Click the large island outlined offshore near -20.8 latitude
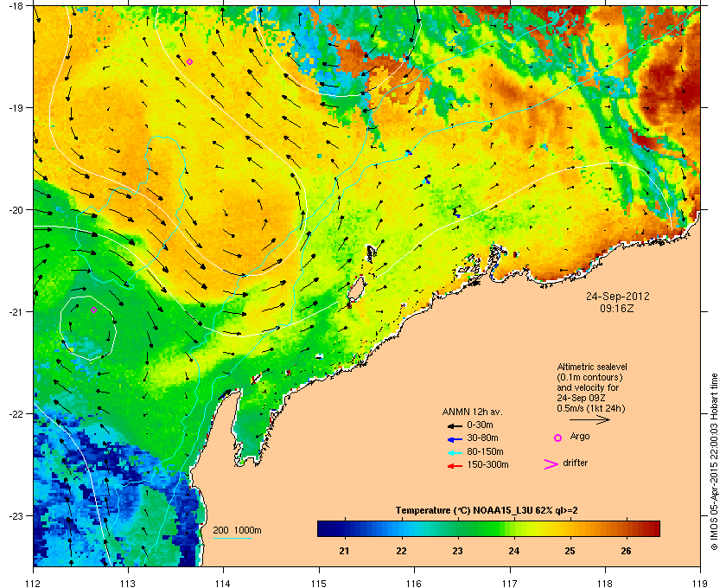 tap(355, 290)
